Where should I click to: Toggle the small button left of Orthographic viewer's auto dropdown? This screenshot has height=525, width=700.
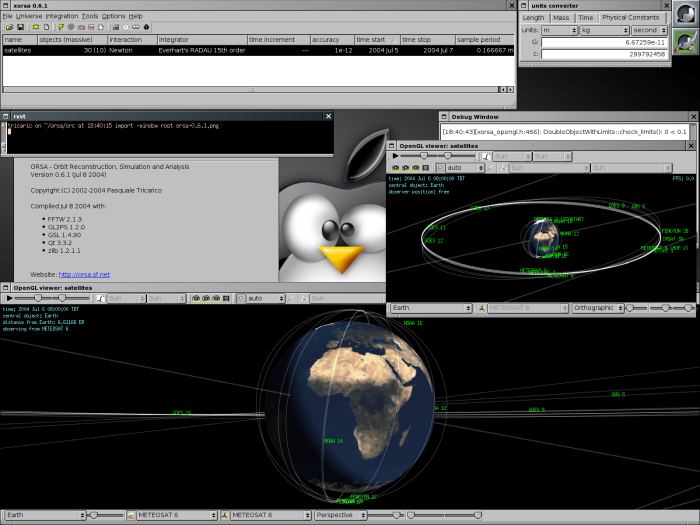tap(440, 168)
